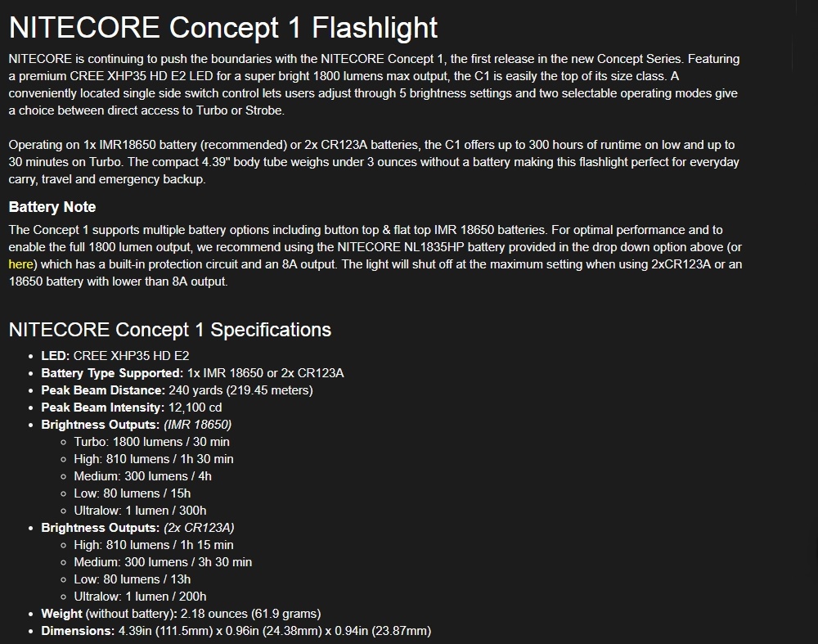
Task: Select the Ultralow: 1 lumen / 200h entry
Action: pos(140,597)
